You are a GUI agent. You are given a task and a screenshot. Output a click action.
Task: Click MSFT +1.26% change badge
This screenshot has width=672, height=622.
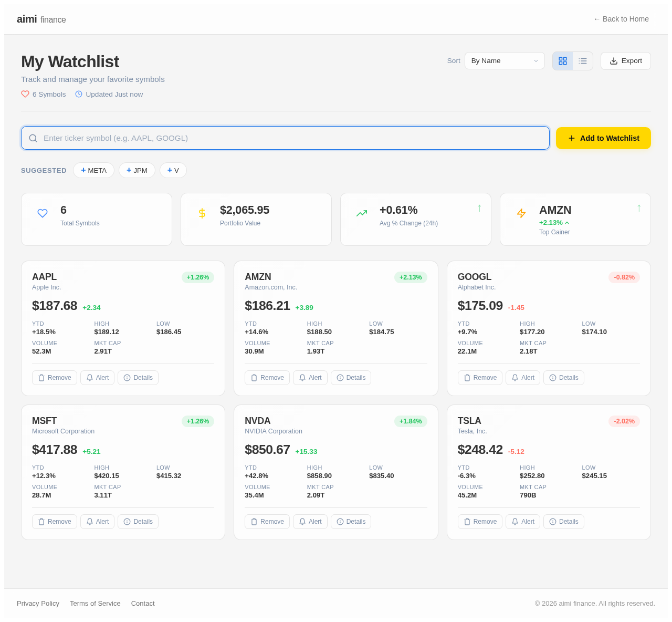click(198, 421)
